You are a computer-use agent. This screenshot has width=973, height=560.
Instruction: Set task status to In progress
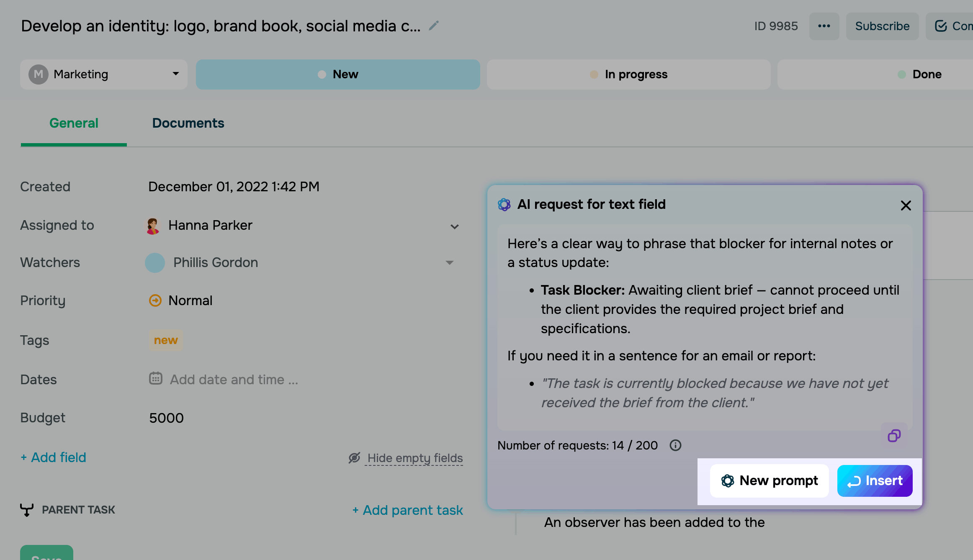pos(628,74)
